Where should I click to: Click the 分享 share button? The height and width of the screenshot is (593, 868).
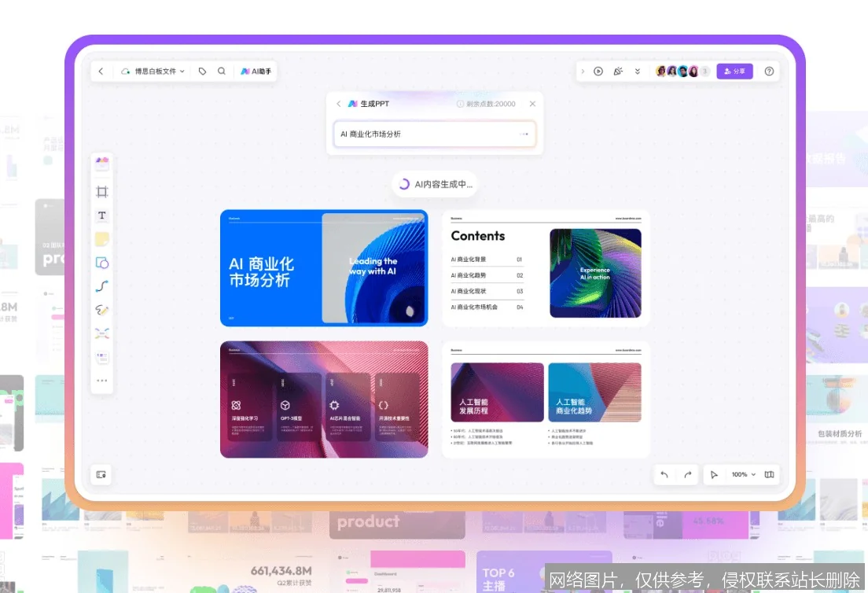(734, 71)
